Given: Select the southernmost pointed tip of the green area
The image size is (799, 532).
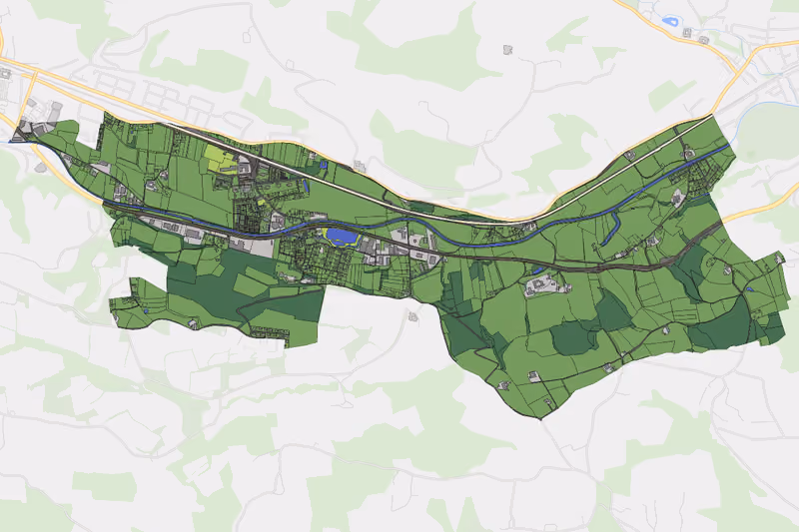Looking at the screenshot, I should tap(540, 418).
